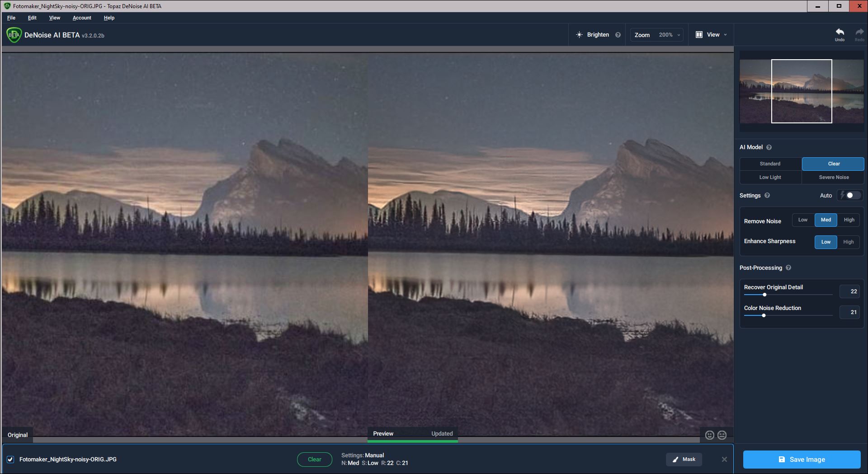
Task: Expand the View layout dropdown
Action: tap(712, 35)
